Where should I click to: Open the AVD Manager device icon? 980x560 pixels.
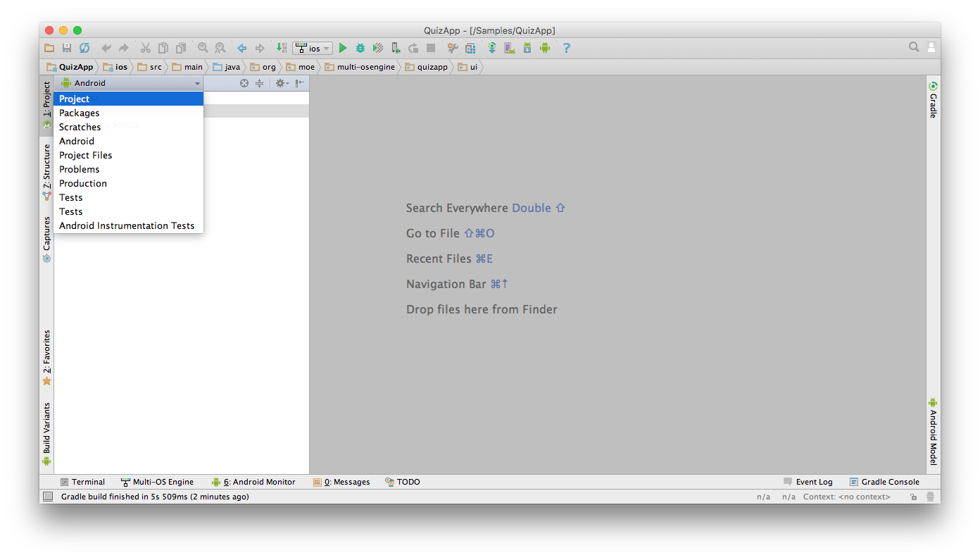pyautogui.click(x=510, y=48)
